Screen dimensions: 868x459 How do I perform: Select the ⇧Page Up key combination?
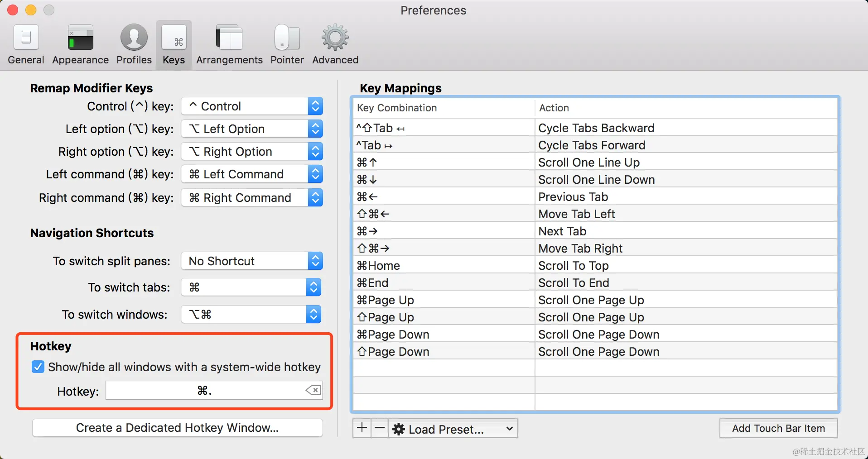click(x=386, y=317)
